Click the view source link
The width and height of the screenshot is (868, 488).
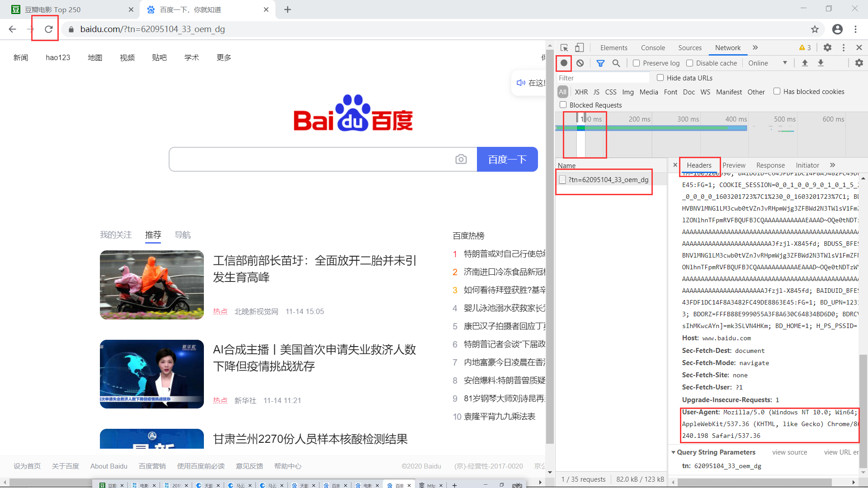tap(789, 452)
